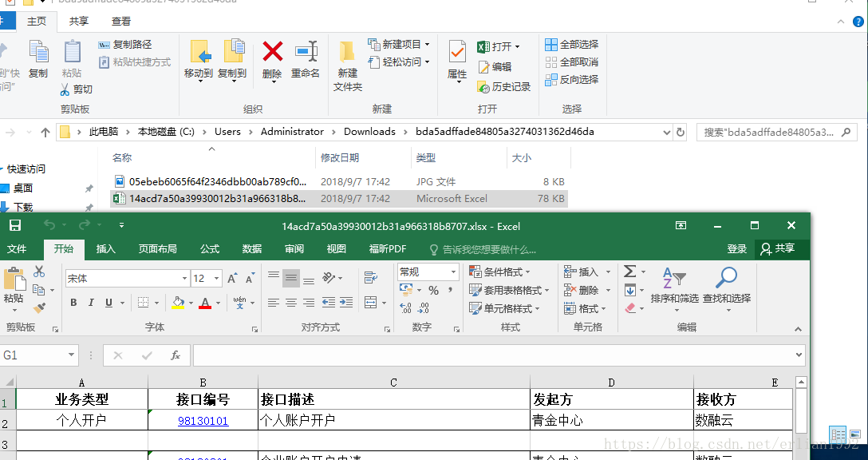Apply percent style in Excel
Viewport: 868px width, 460px height.
433,290
